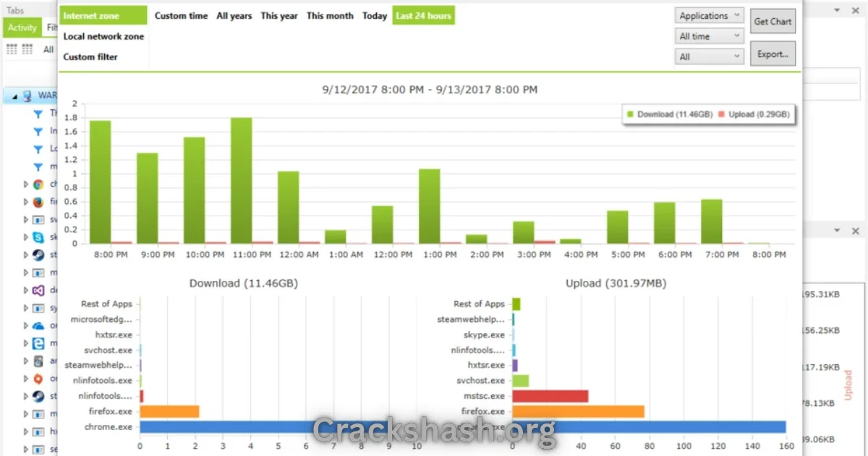Click the 'mstsc.exe' label

(x=484, y=396)
